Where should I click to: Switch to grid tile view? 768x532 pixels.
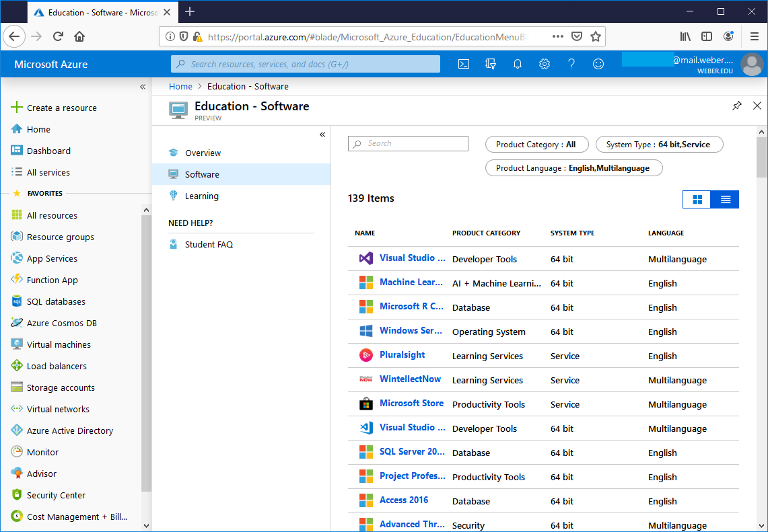[697, 199]
